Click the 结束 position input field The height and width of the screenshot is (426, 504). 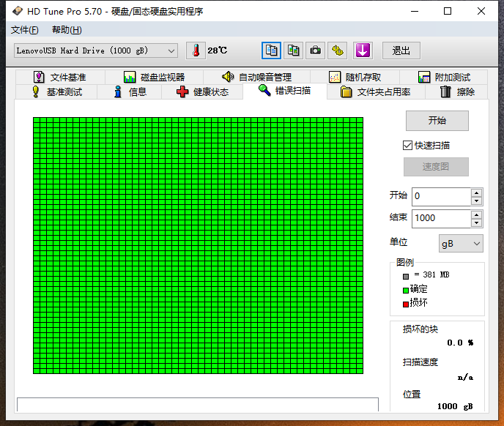click(441, 219)
